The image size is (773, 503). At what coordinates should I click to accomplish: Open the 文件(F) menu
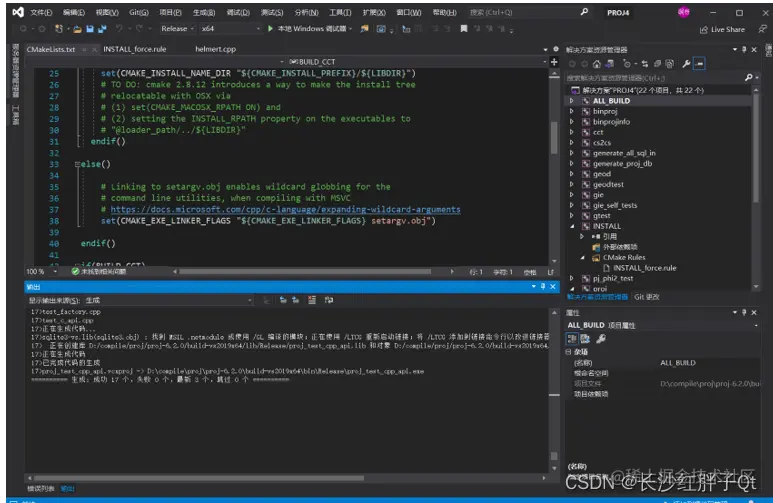(x=41, y=12)
